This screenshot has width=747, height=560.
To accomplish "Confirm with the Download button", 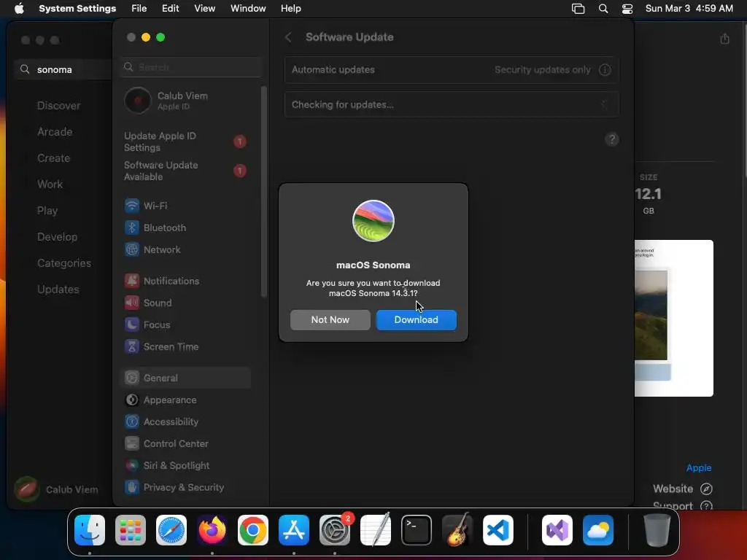I will tap(416, 319).
